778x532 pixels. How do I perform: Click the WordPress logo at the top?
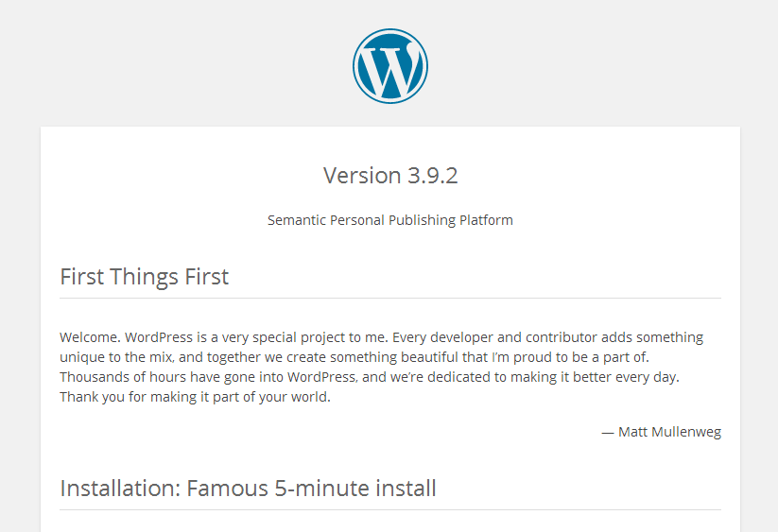(390, 66)
